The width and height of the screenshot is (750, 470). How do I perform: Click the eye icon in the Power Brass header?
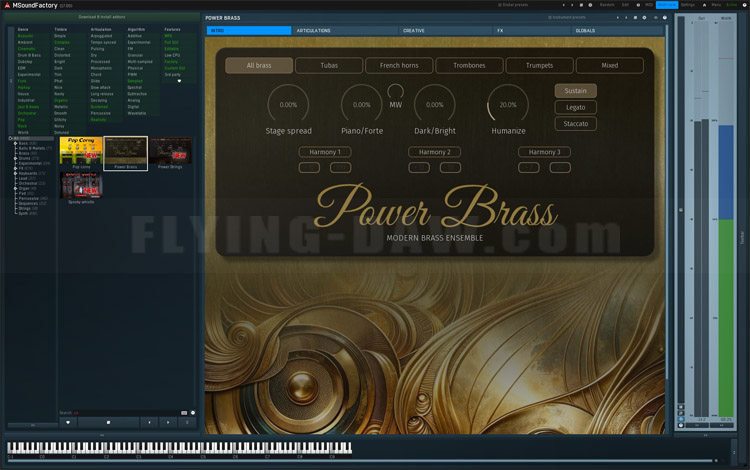[656, 17]
